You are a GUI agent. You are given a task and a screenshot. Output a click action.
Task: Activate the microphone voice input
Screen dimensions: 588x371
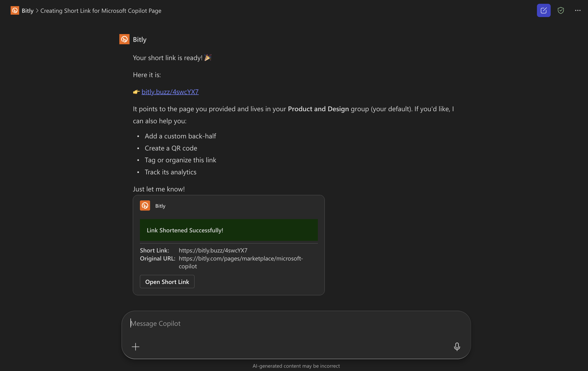[x=457, y=347]
